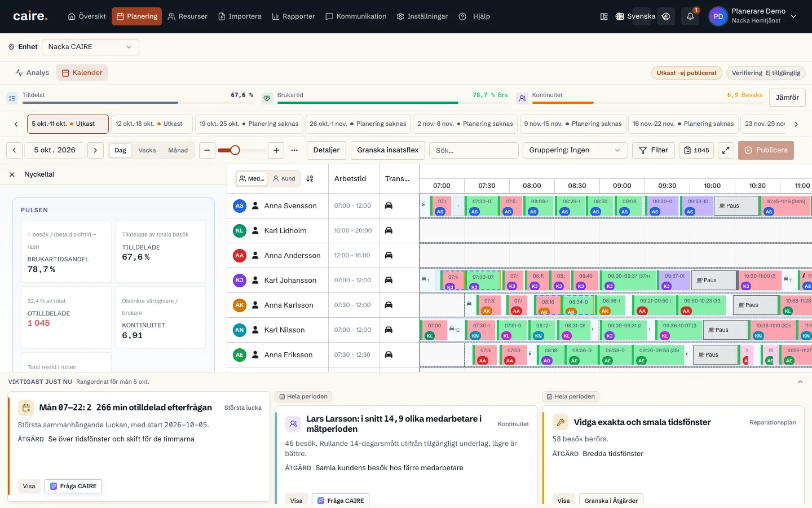Click the layout grid icon in header
The height and width of the screenshot is (508, 812).
click(604, 16)
